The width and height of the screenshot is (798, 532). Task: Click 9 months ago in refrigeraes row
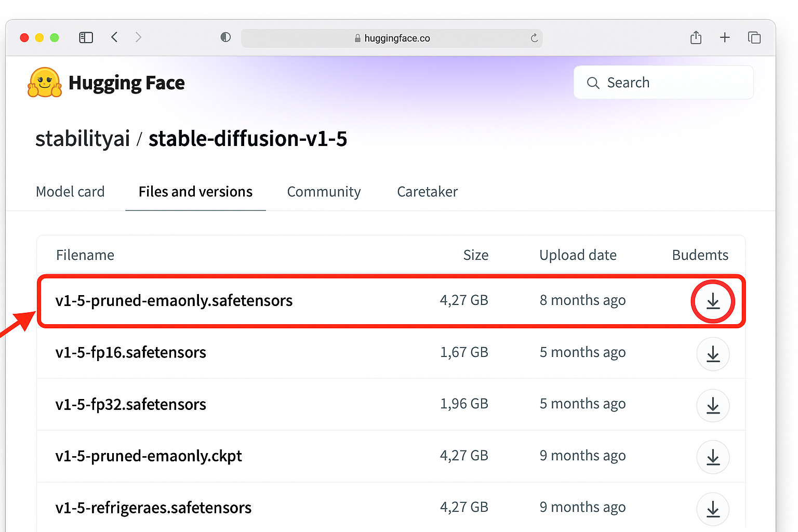tap(582, 507)
